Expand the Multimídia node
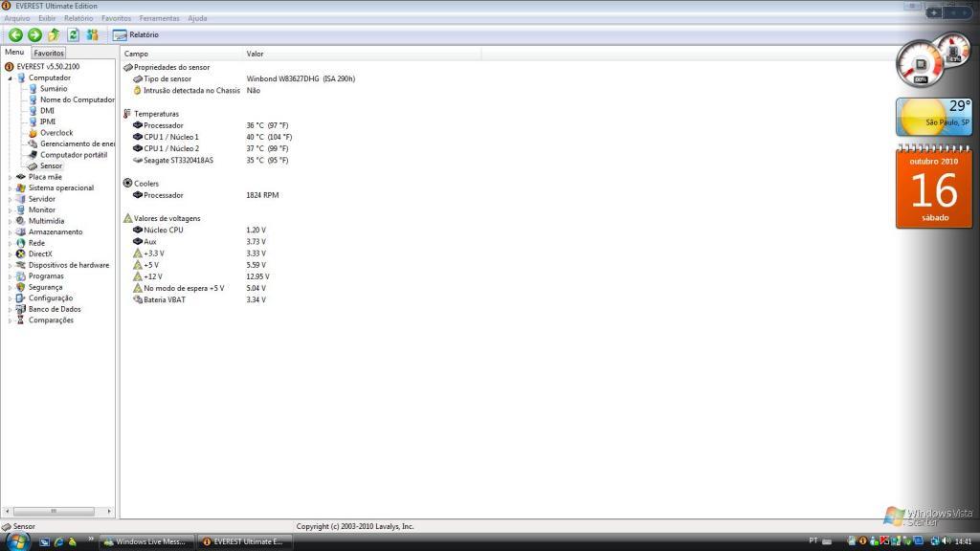The height and width of the screenshot is (551, 980). (x=10, y=221)
